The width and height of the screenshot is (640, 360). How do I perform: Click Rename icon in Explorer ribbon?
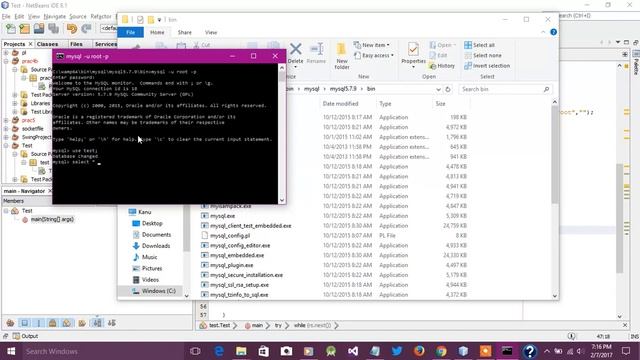pyautogui.click(x=316, y=53)
